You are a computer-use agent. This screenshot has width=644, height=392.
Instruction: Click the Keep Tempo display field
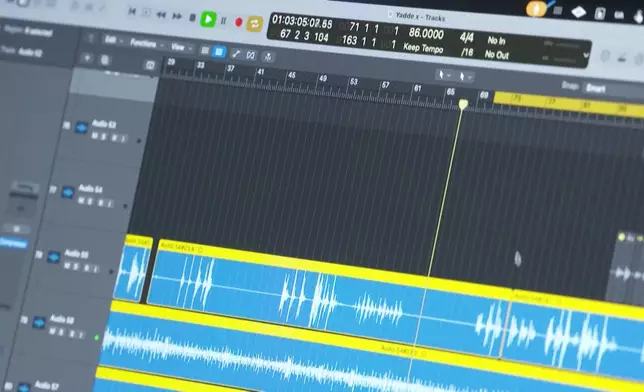(x=423, y=48)
